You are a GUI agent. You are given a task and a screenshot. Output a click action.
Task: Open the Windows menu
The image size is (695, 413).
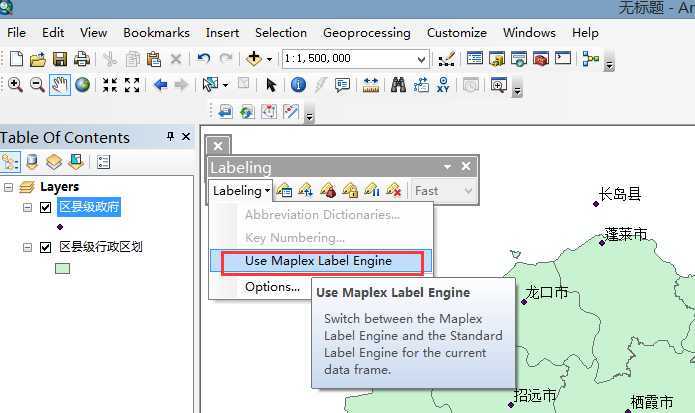[x=529, y=33]
